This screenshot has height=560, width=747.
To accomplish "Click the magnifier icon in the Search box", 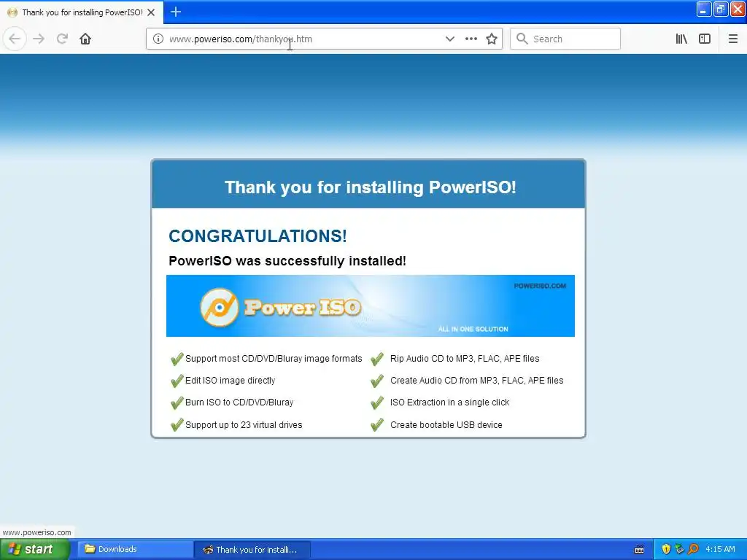I will 522,39.
